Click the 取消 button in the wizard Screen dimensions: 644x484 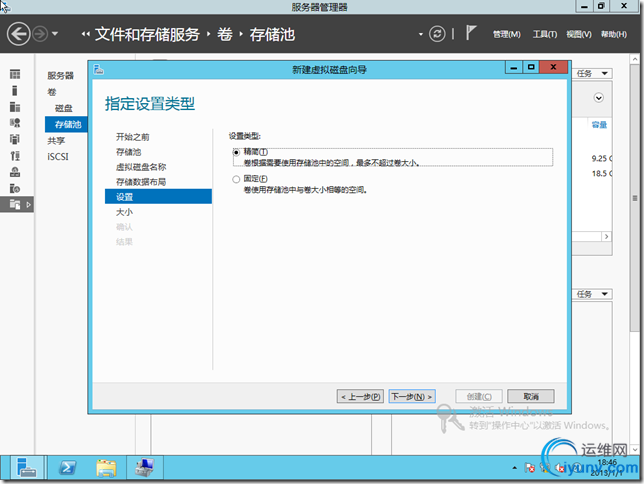(531, 396)
